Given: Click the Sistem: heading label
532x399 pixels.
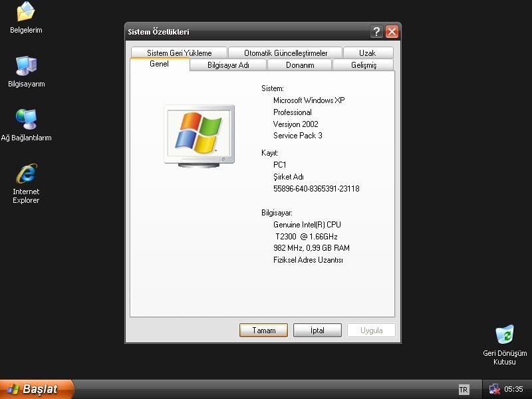Looking at the screenshot, I should tap(273, 88).
